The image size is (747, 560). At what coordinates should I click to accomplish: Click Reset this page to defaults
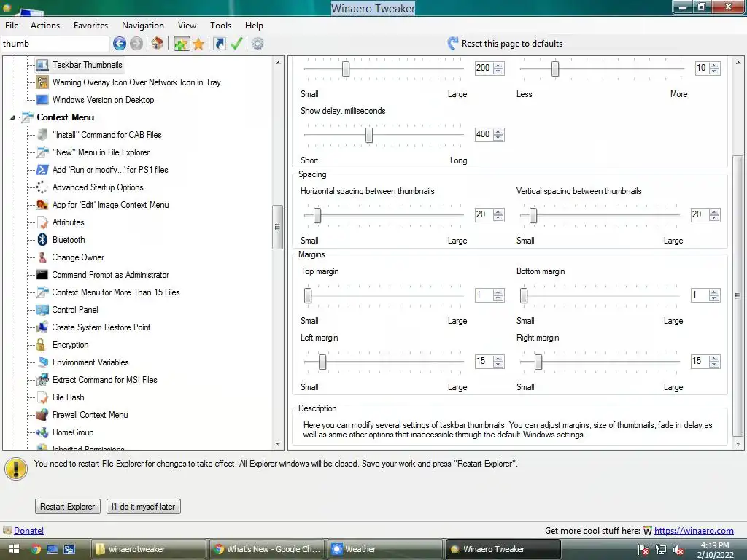coord(511,43)
